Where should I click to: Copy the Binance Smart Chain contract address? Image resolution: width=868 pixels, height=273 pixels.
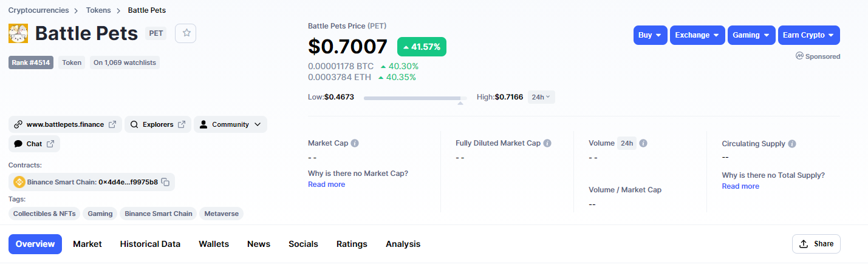pyautogui.click(x=165, y=182)
